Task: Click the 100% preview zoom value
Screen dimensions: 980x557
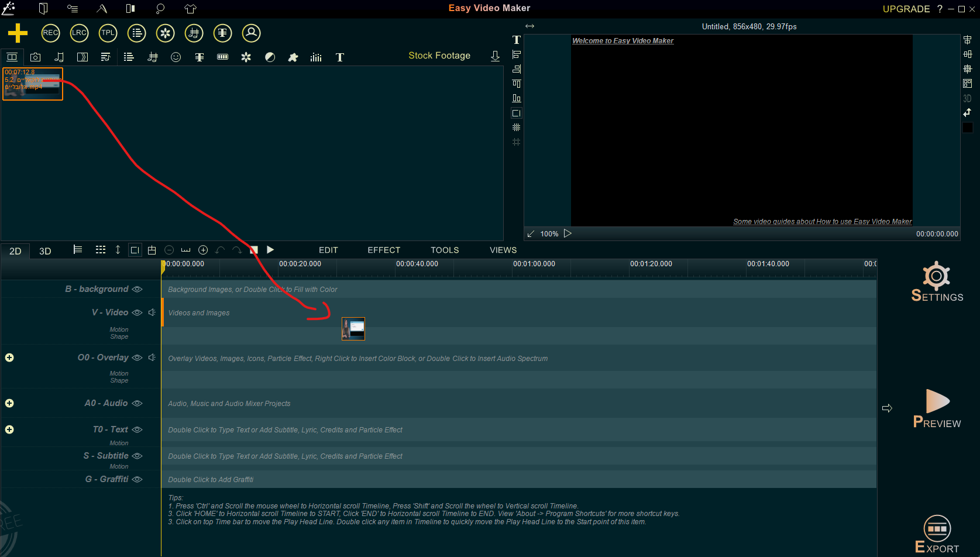Action: (x=549, y=233)
